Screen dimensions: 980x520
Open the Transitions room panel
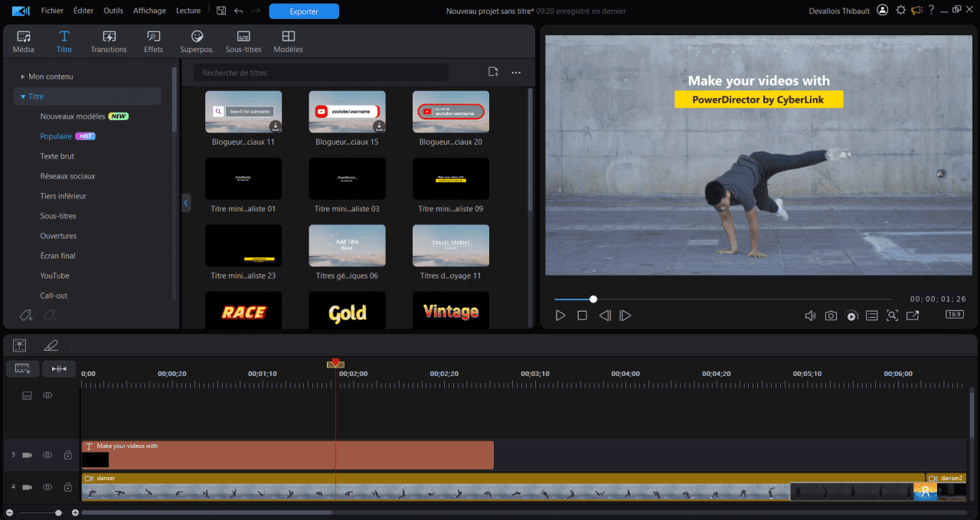[x=109, y=41]
